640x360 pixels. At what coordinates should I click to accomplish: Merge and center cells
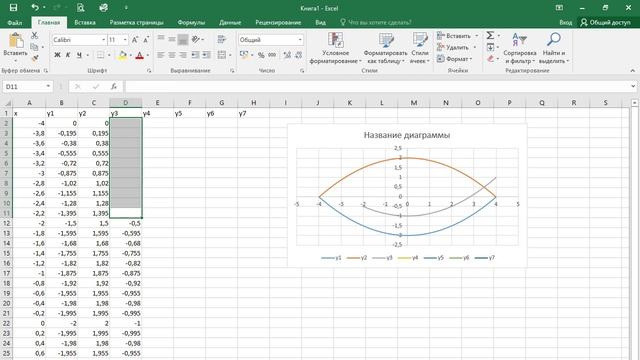[x=222, y=55]
